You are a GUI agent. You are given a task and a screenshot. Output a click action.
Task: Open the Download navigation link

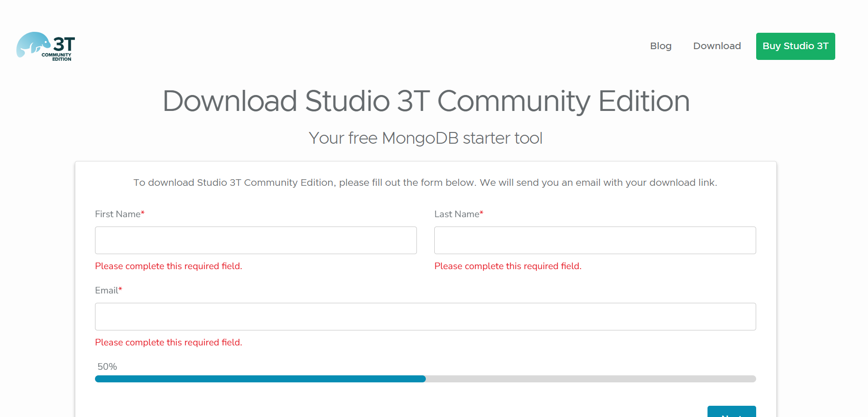point(717,46)
